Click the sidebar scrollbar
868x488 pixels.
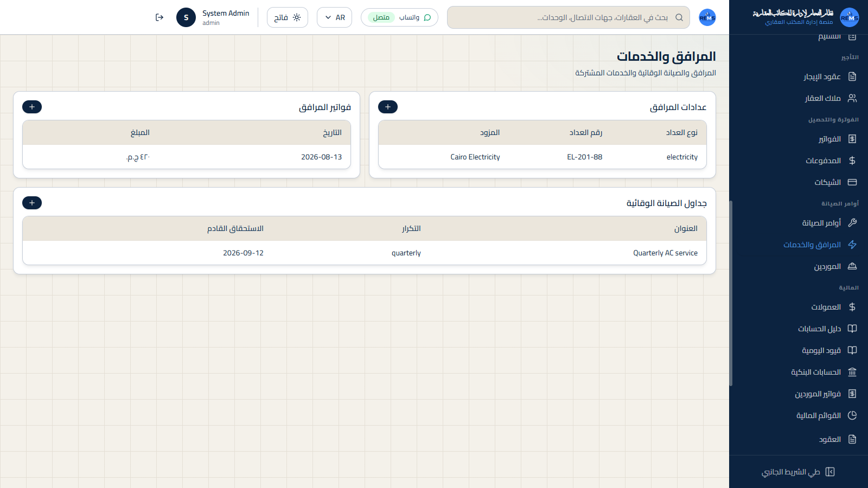coord(731,293)
